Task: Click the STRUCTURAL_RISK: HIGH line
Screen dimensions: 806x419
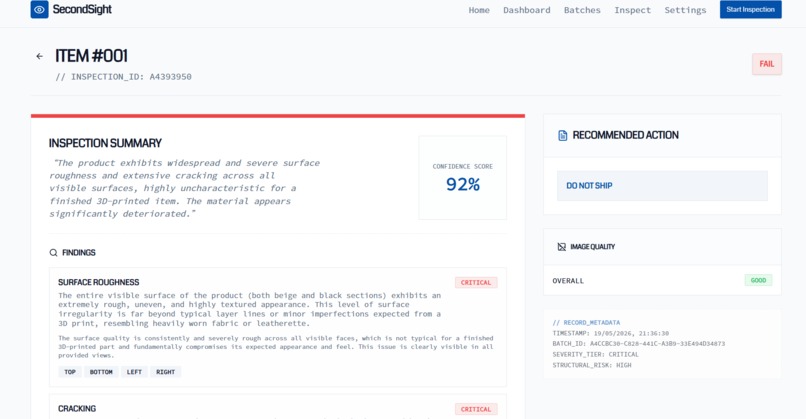Action: [x=592, y=365]
